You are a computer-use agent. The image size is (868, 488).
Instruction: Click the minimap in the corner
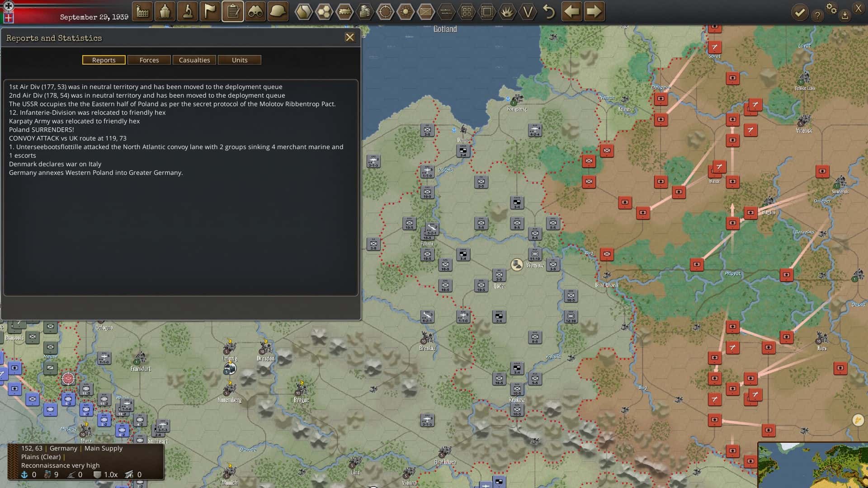pos(813,465)
